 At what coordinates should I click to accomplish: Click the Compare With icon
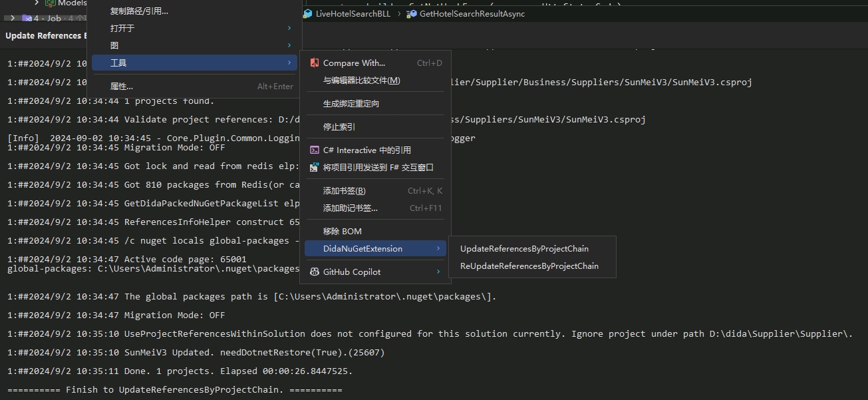pos(314,63)
